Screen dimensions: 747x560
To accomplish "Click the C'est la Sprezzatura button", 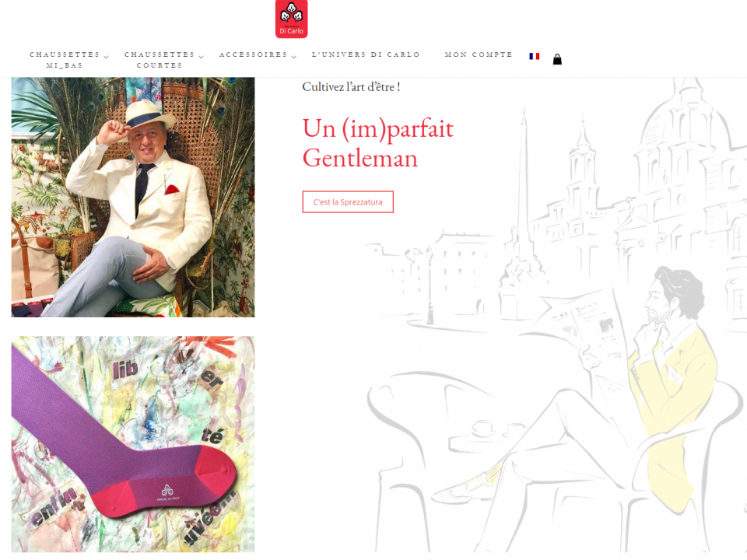I will click(x=348, y=202).
